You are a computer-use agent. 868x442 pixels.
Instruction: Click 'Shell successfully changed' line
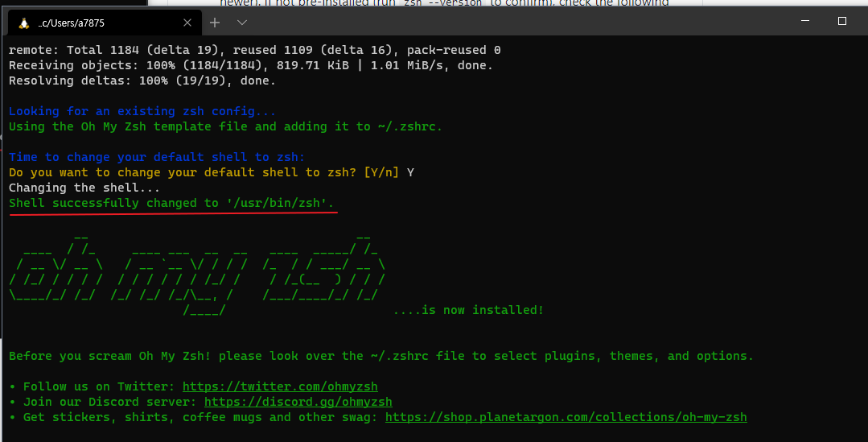pos(171,203)
